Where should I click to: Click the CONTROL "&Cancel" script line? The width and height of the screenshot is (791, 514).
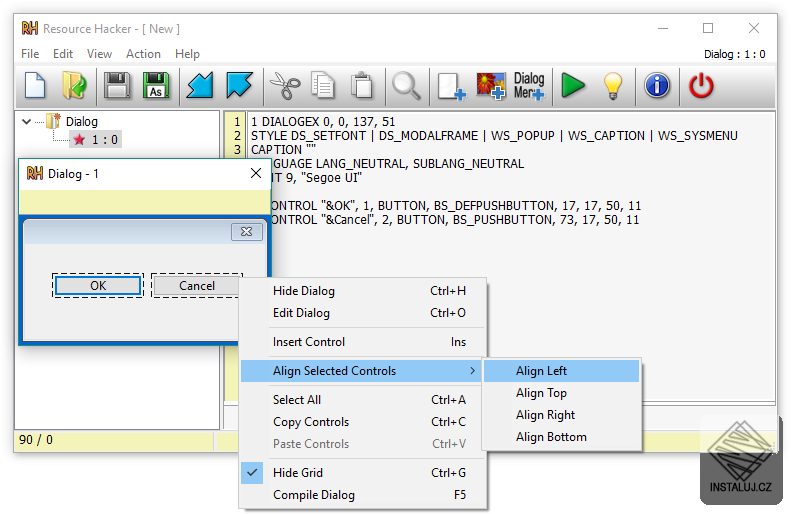(x=455, y=220)
